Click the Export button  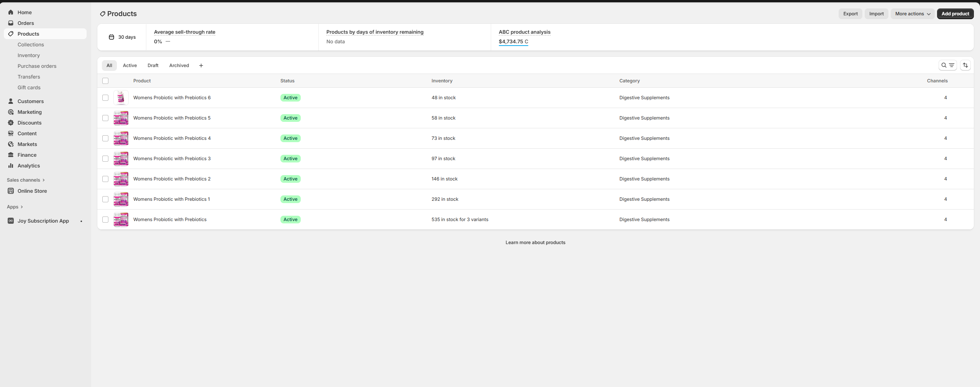click(x=850, y=14)
